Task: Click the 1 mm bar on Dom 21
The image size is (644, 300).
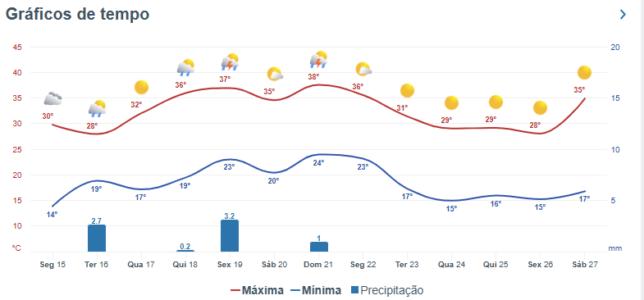Action: point(319,247)
